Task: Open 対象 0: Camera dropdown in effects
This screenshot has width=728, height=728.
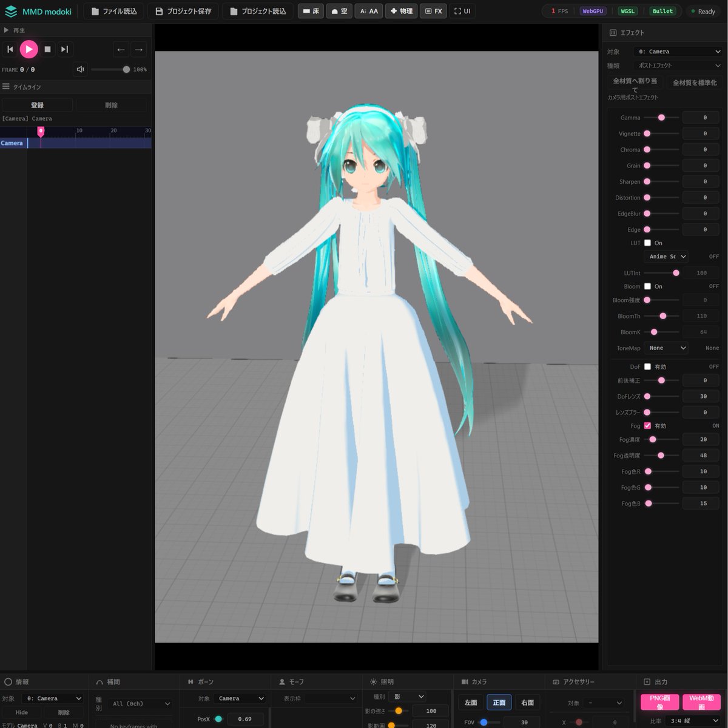Action: pos(678,52)
